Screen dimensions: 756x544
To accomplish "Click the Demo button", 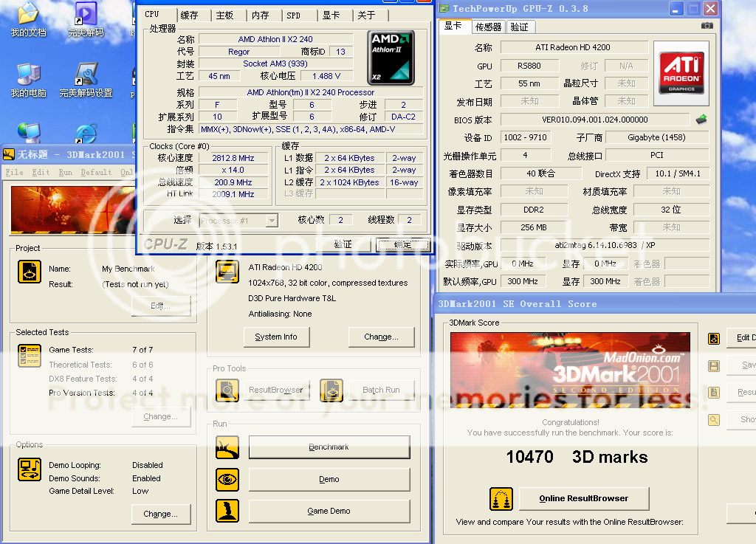I will click(x=329, y=480).
